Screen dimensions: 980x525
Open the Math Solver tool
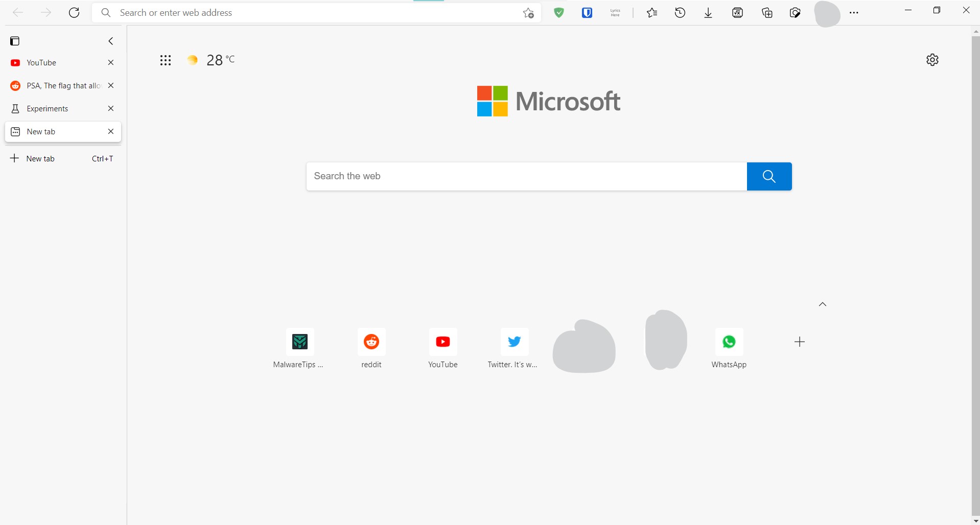coord(737,13)
